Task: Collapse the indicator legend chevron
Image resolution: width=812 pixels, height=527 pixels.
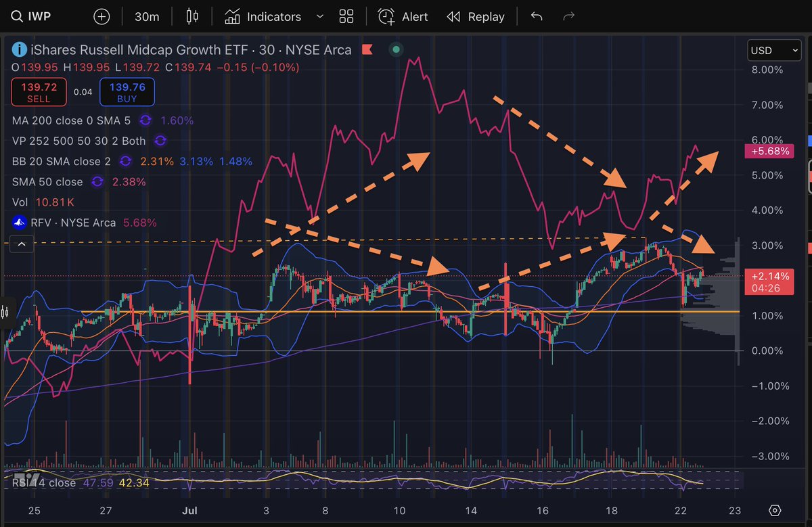Action: pyautogui.click(x=22, y=244)
